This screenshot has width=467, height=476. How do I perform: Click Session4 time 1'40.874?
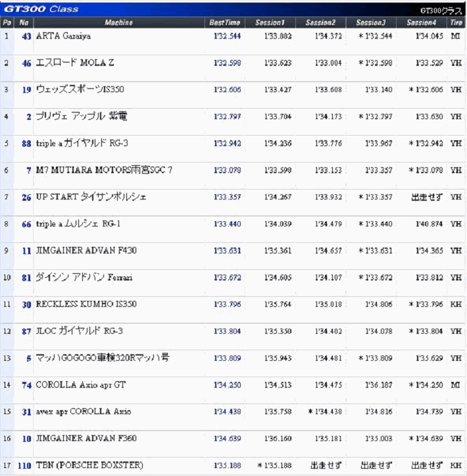pos(429,224)
